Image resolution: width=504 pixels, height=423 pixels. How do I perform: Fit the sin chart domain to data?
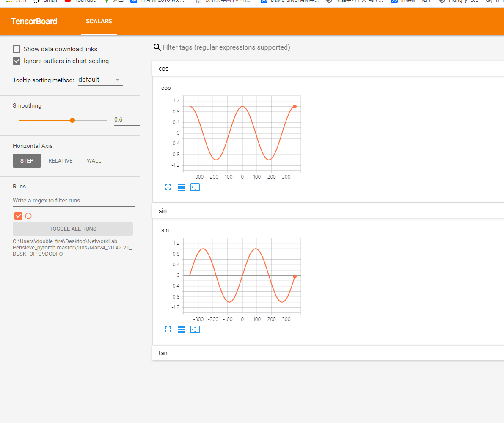click(195, 329)
